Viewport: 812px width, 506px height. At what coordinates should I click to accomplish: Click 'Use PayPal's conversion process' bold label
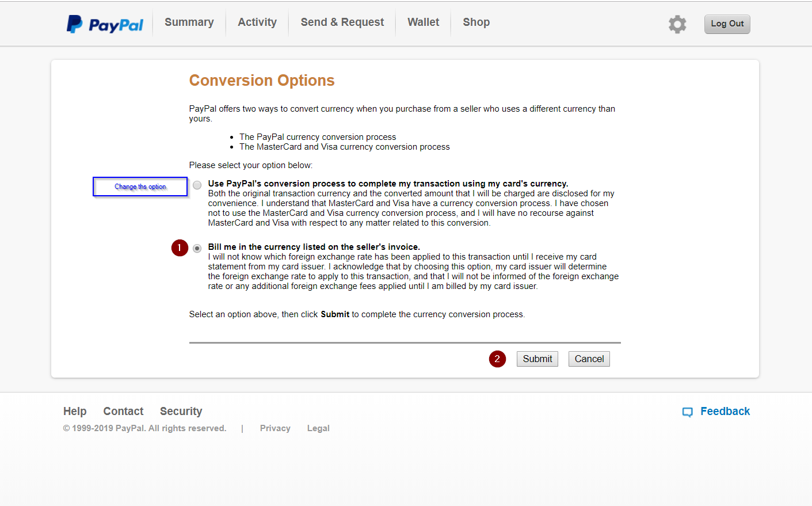[388, 184]
